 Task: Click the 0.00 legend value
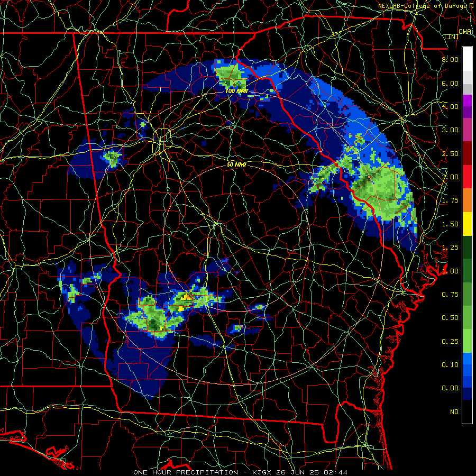point(450,388)
